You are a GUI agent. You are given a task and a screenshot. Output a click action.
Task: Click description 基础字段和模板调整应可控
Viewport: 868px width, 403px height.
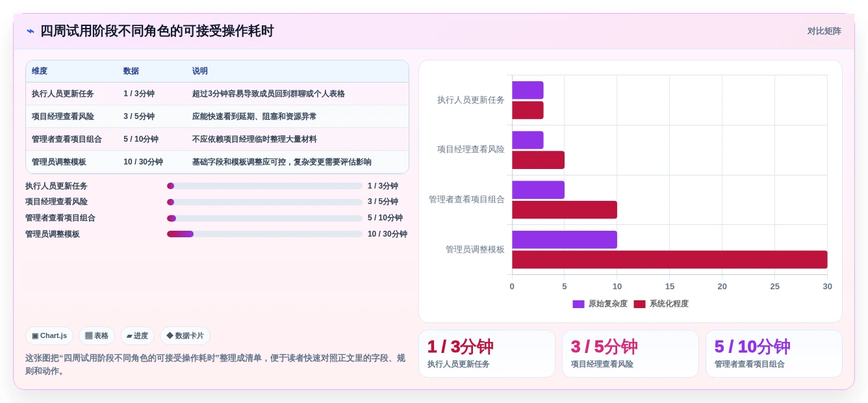coord(282,162)
